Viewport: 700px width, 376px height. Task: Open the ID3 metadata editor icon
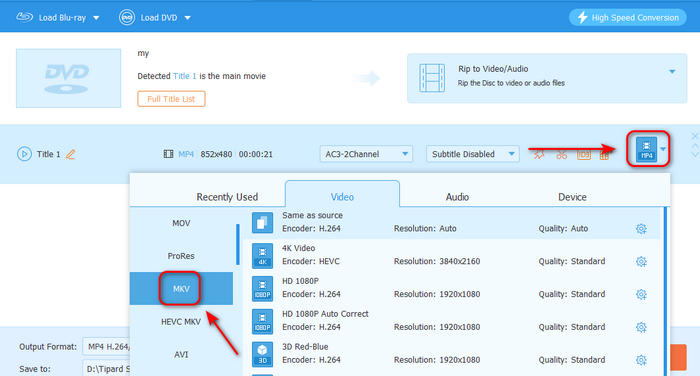(583, 155)
